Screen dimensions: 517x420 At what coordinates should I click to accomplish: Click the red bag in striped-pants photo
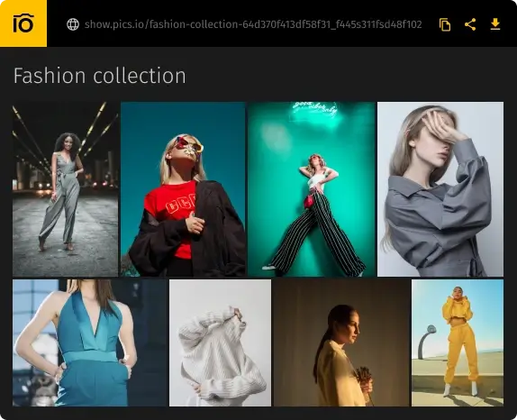(309, 201)
